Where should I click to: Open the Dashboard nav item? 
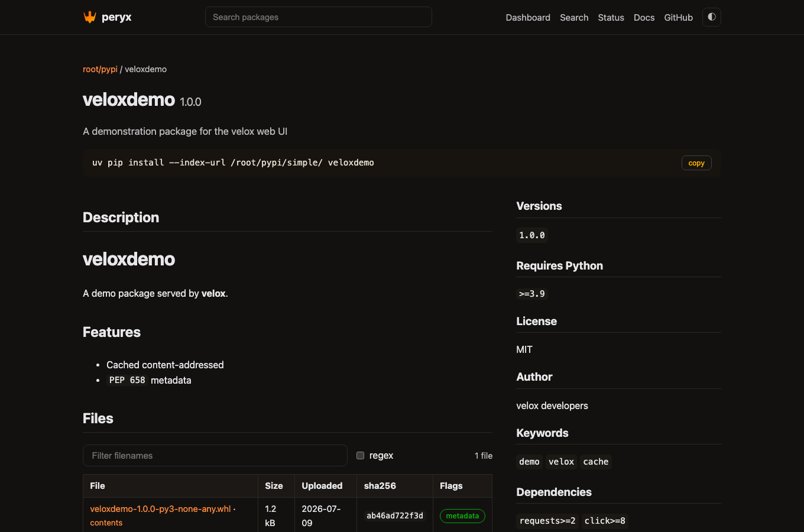[x=528, y=18]
